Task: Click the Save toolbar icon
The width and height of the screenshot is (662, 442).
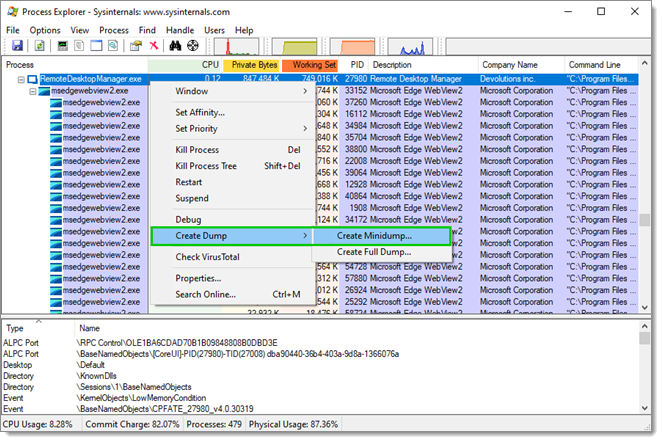Action: coord(17,46)
